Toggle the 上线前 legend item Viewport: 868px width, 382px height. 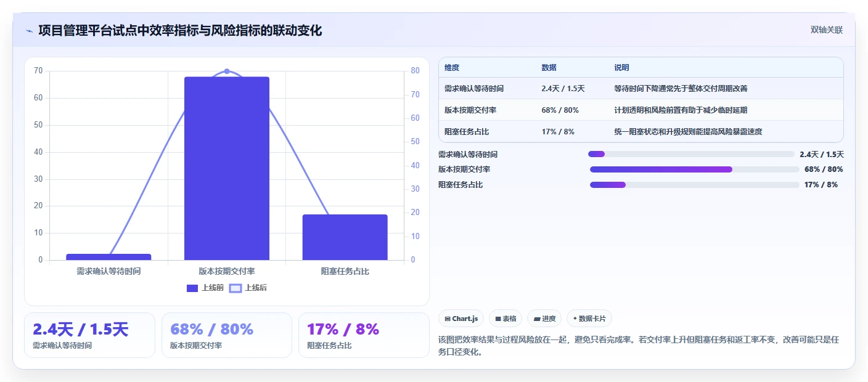(205, 288)
